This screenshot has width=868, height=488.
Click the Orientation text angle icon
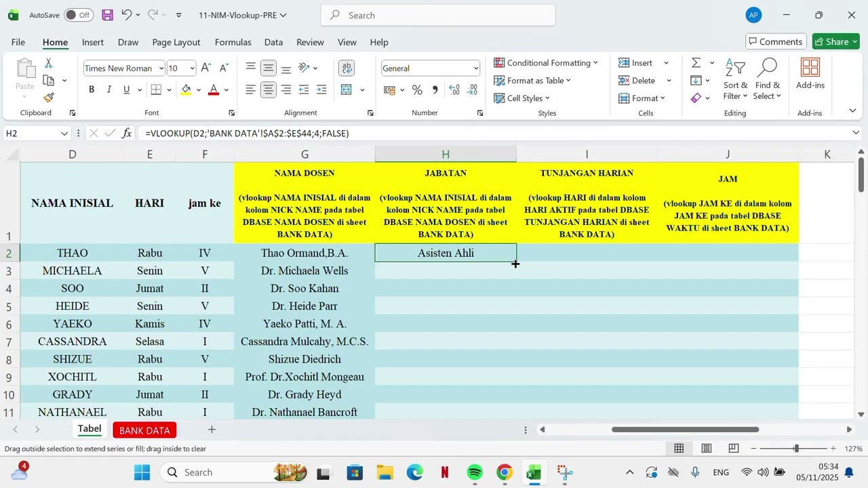pyautogui.click(x=304, y=68)
